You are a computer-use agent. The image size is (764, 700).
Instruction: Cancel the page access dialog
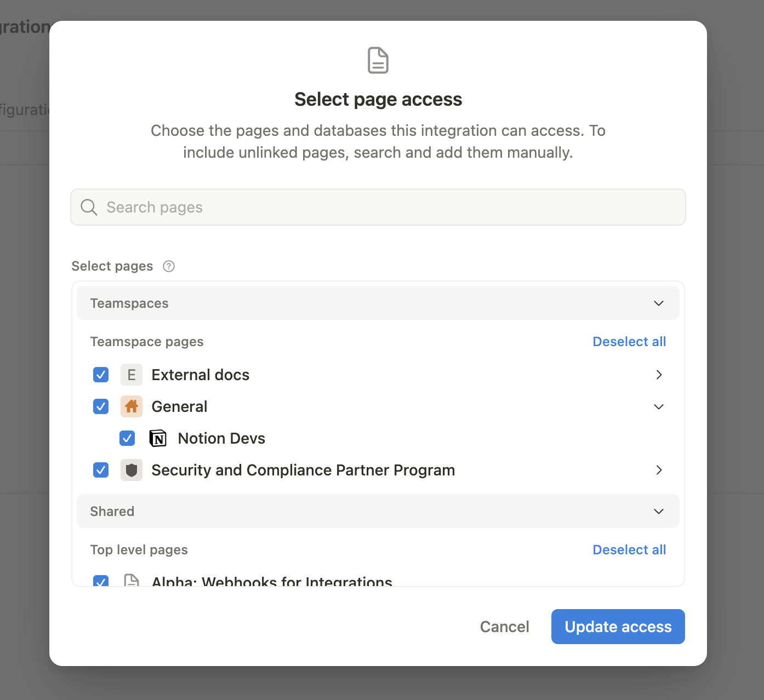504,626
